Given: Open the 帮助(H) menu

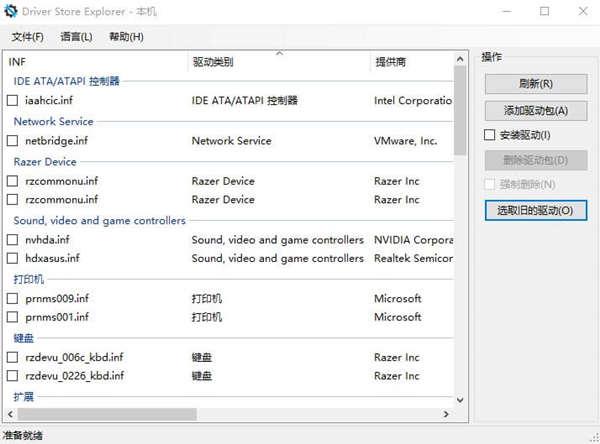Looking at the screenshot, I should click(126, 37).
